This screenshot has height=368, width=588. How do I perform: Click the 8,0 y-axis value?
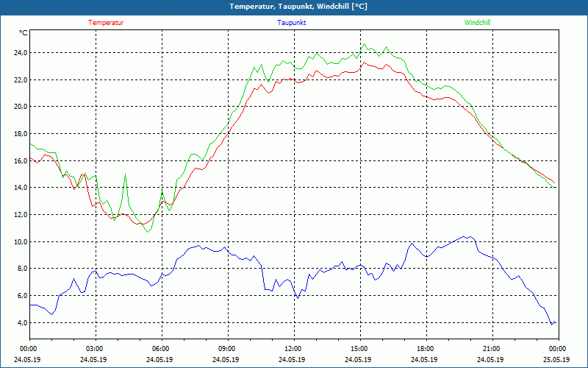tap(23, 269)
